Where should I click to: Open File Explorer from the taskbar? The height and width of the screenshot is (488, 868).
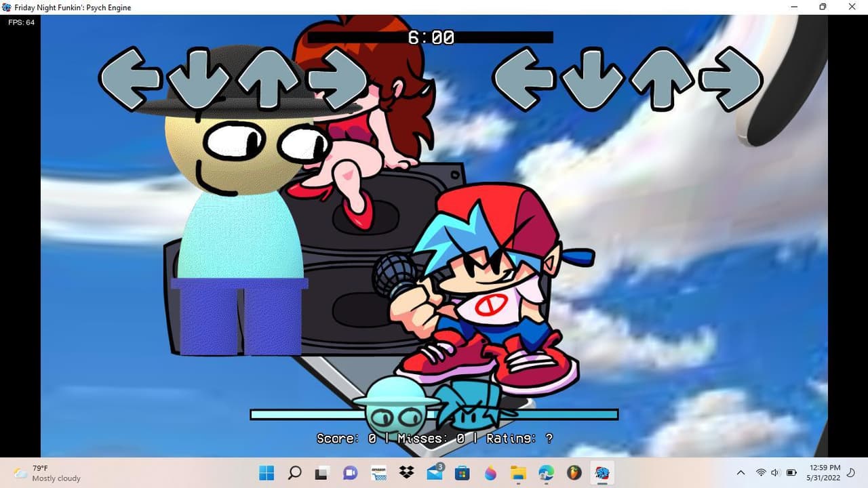pos(518,472)
